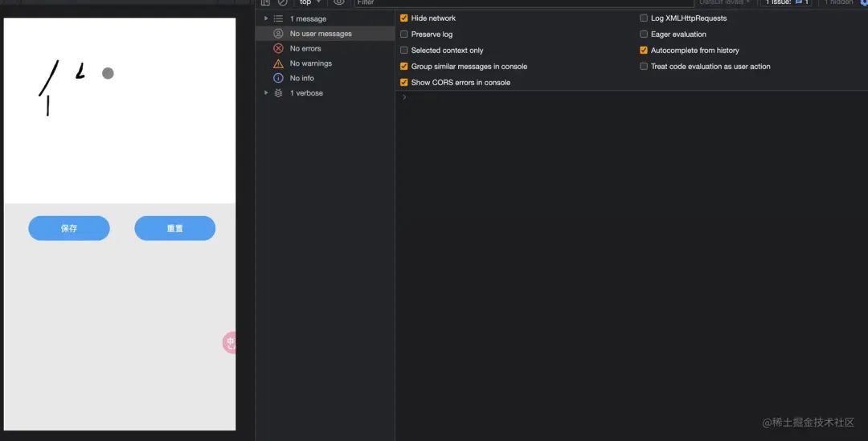Expand the '1 verbose' group arrow

(266, 93)
